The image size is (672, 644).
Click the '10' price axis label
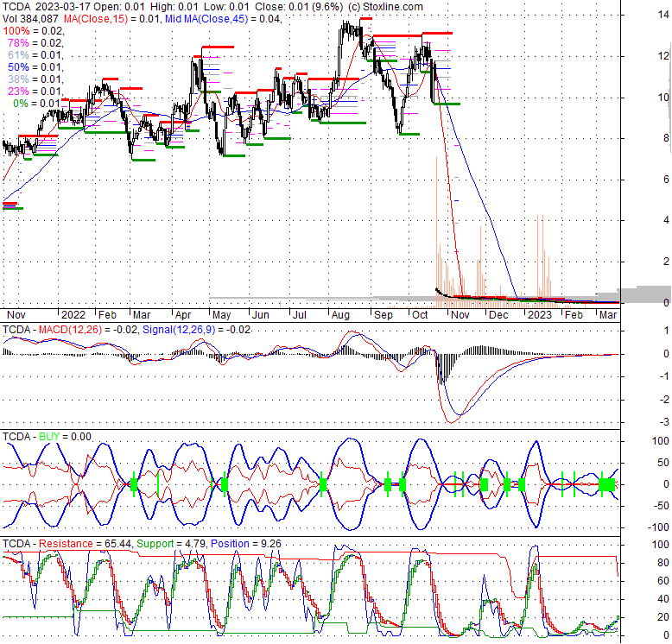pos(663,98)
